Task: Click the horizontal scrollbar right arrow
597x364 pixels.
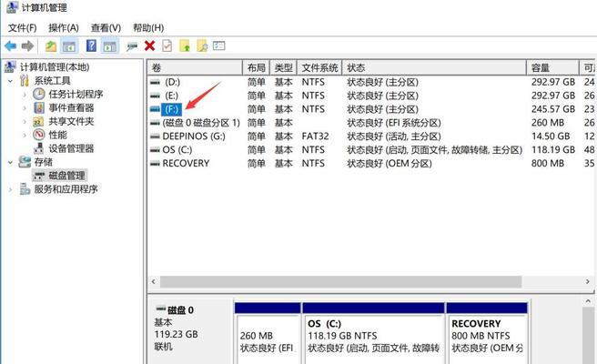Action: [x=588, y=282]
